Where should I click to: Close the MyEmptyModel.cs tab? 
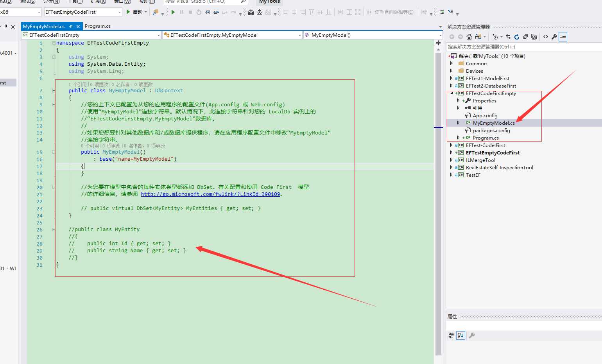pyautogui.click(x=78, y=26)
